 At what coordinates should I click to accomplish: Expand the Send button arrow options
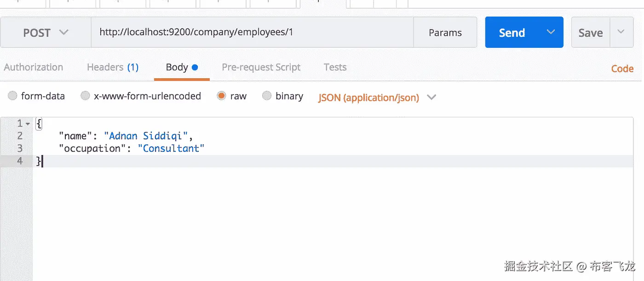[x=551, y=32]
